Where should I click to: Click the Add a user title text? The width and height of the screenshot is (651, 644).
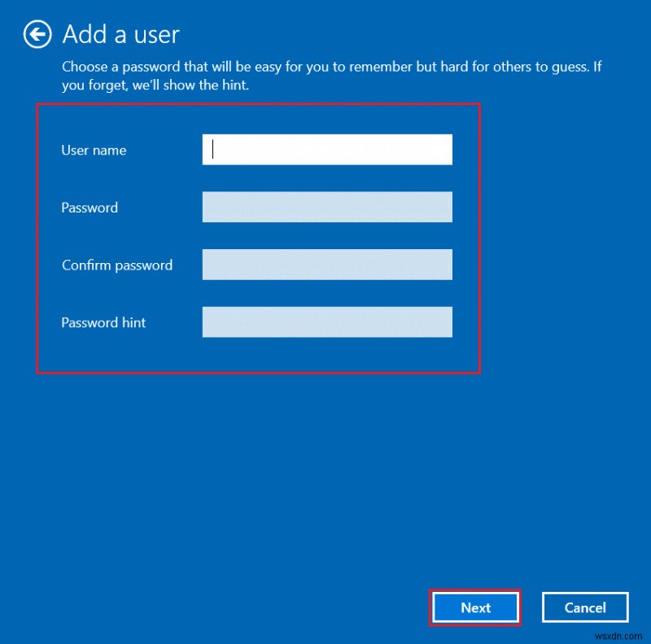(120, 34)
